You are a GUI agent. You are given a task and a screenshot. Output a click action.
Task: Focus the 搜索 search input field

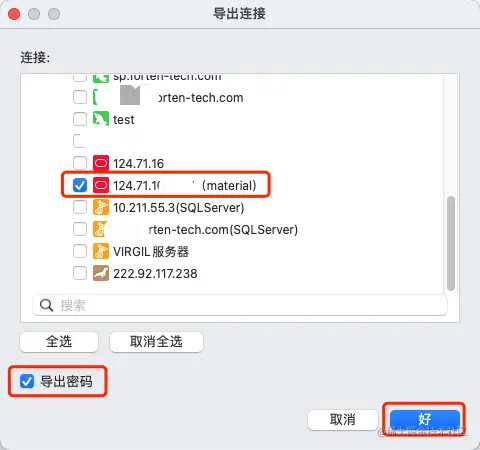[x=240, y=305]
